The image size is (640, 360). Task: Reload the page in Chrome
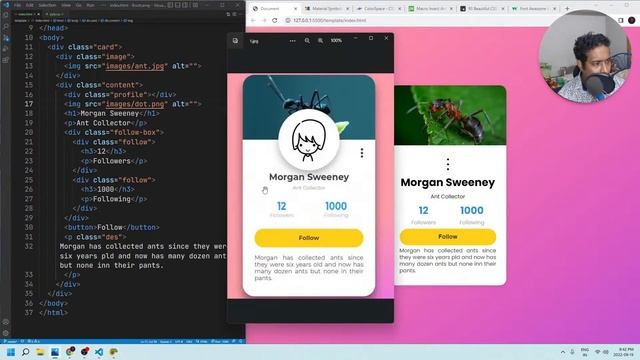point(275,20)
